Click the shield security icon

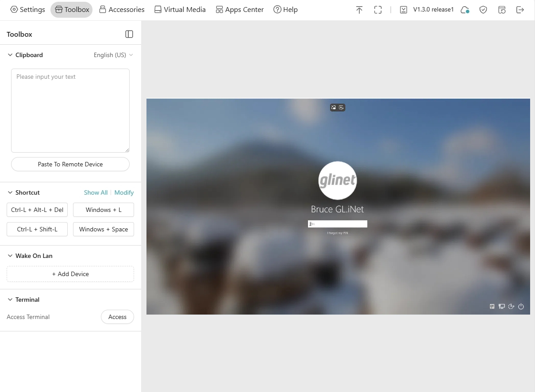click(483, 10)
